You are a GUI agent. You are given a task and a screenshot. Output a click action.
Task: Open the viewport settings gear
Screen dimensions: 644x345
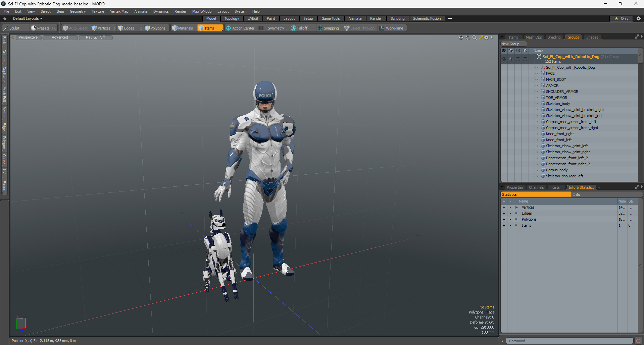487,38
